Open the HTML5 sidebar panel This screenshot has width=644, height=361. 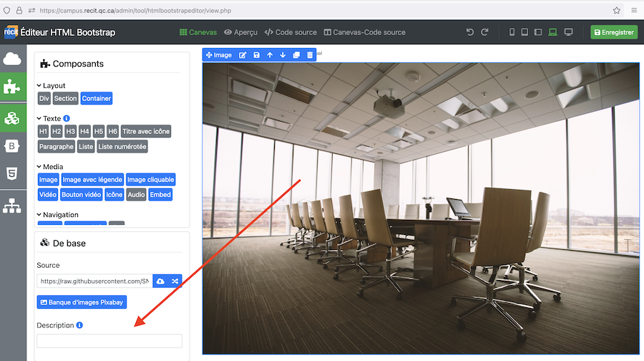pyautogui.click(x=12, y=174)
